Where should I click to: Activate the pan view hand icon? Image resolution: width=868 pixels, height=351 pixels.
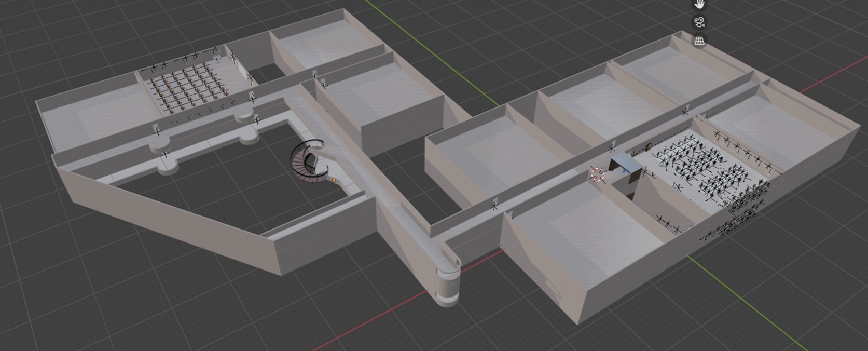(x=699, y=5)
